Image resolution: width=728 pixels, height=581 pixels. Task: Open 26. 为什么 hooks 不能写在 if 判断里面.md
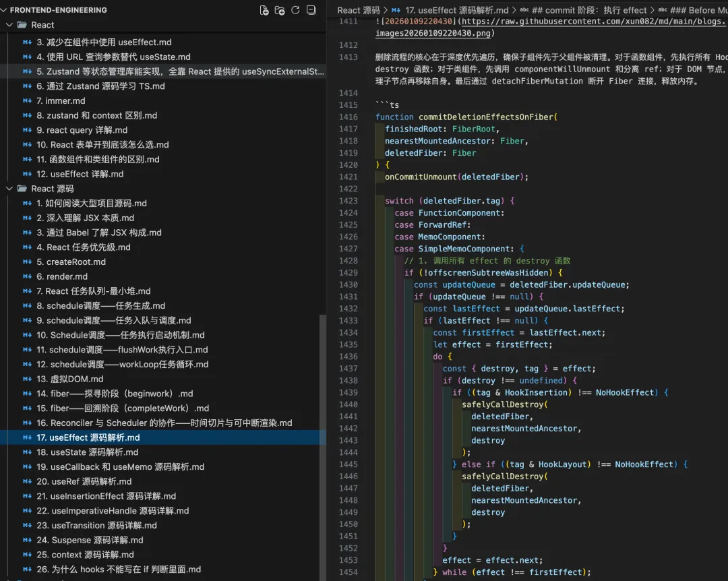[163, 569]
